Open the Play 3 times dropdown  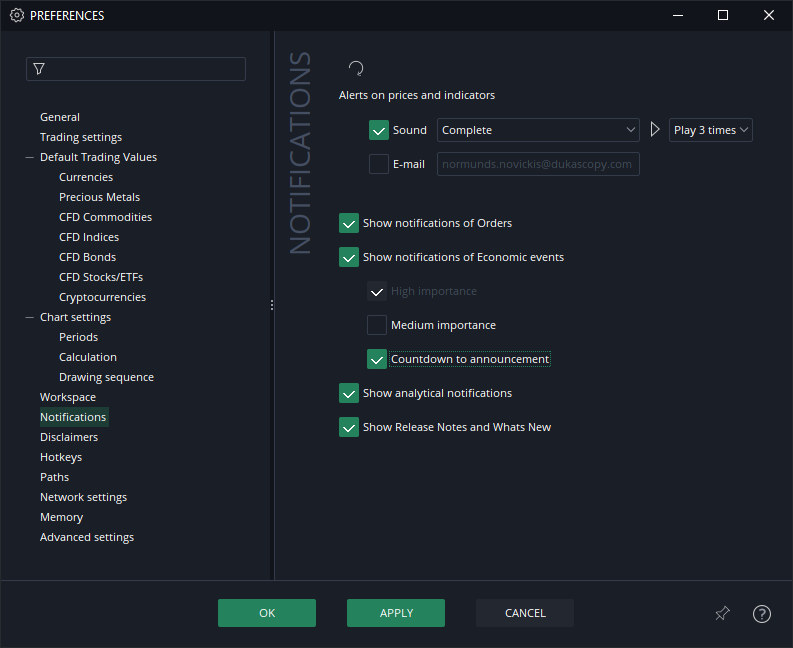pyautogui.click(x=711, y=130)
